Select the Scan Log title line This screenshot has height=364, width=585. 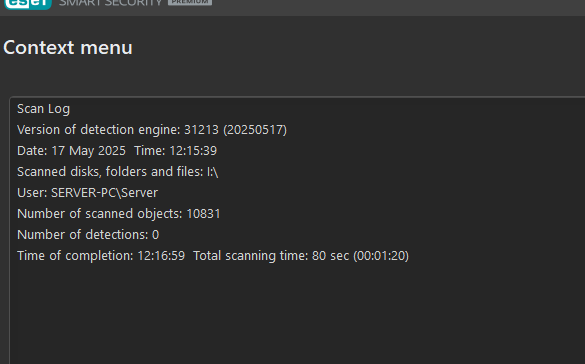(x=43, y=109)
